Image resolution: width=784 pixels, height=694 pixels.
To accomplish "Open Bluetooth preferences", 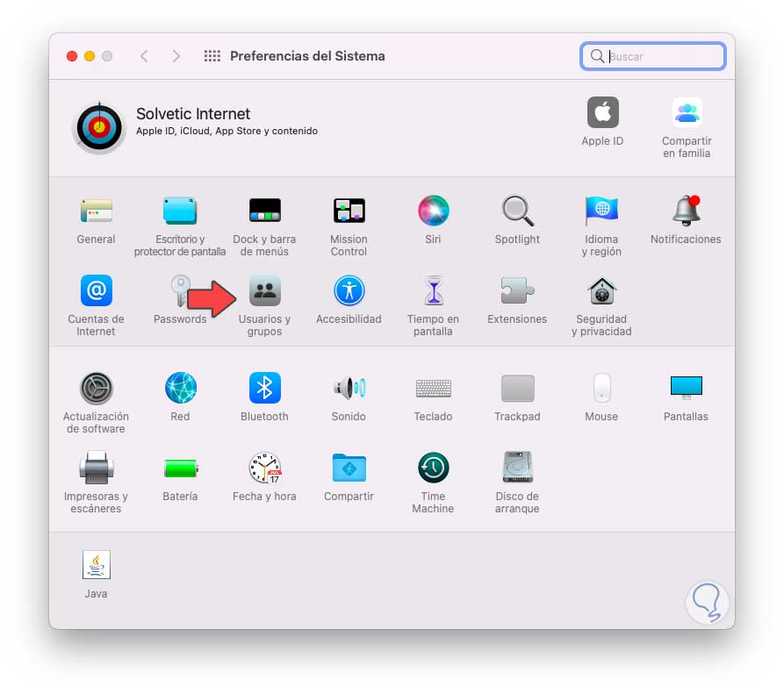I will coord(264,388).
